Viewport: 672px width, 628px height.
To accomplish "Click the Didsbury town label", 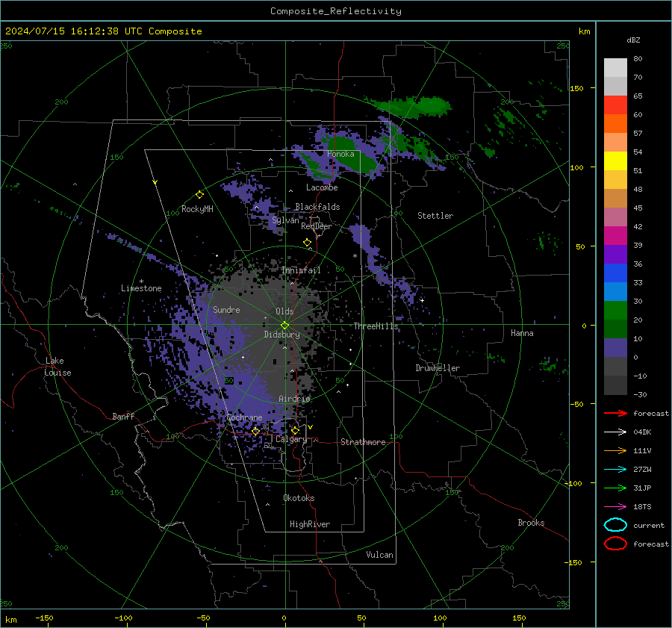I will (x=281, y=335).
